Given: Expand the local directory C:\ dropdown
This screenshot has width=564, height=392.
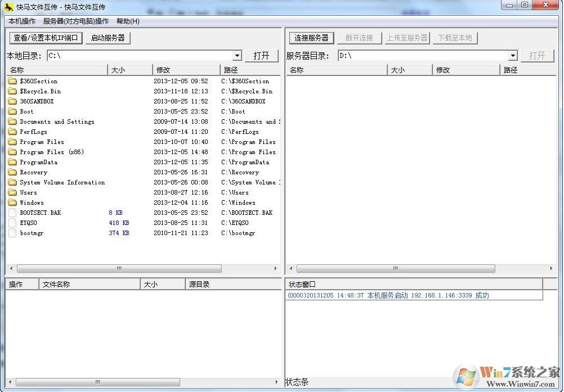Looking at the screenshot, I should 237,56.
